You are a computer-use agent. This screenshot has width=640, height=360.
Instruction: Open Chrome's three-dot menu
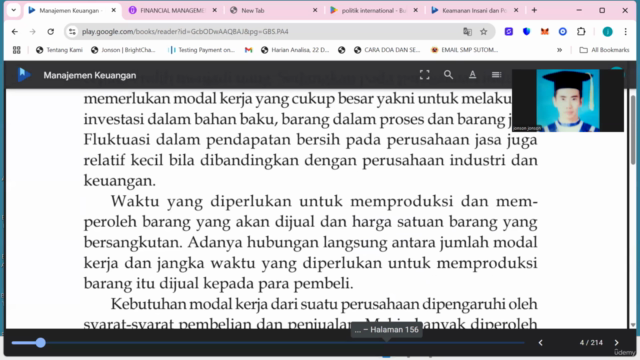pos(625,31)
